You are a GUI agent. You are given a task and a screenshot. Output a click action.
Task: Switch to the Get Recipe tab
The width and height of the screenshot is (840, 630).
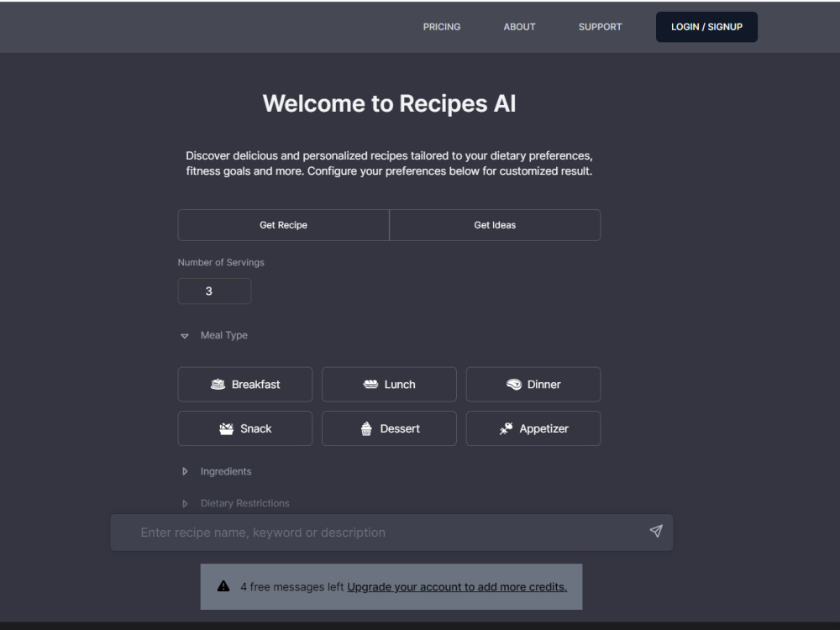[283, 225]
